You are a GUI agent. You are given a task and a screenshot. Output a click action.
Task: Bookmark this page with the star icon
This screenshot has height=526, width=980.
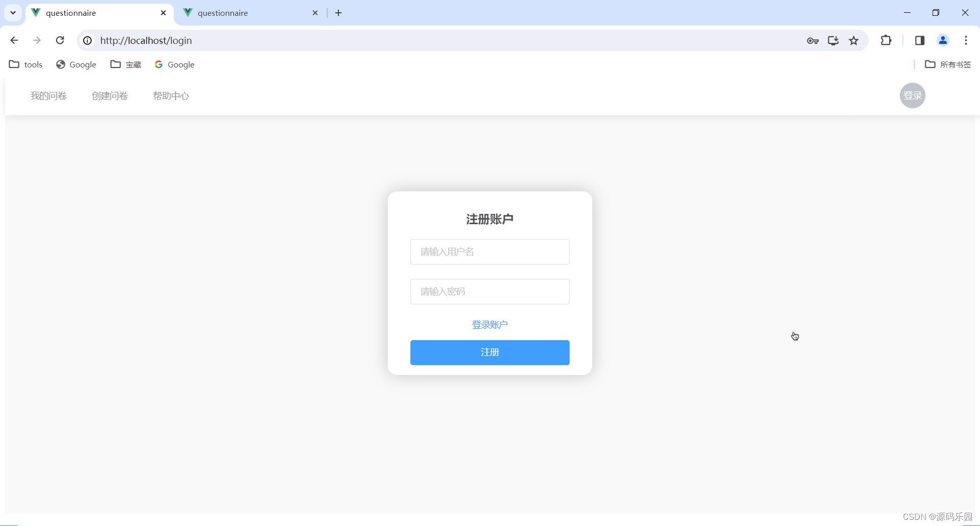854,40
